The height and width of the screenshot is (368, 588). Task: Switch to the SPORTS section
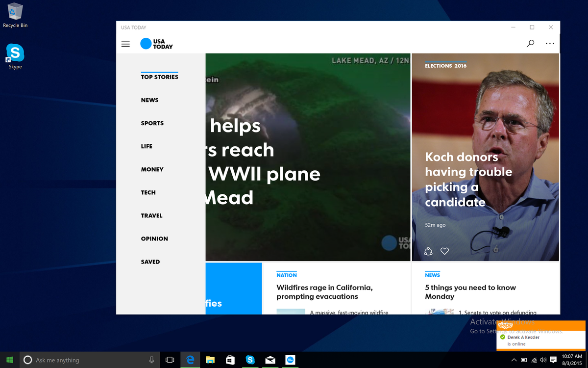152,123
